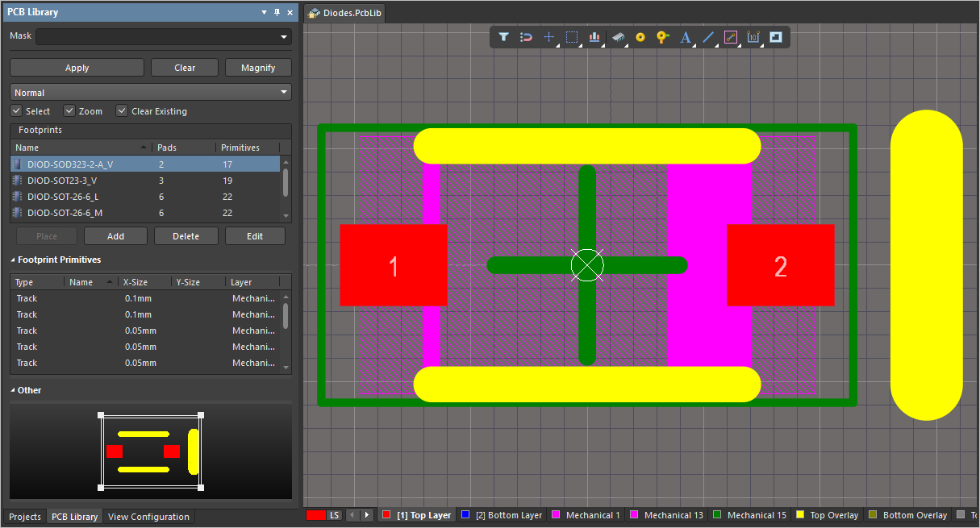Click the DIOD-SOT-26-6_M footprint icon
The height and width of the screenshot is (528, 980).
coord(18,213)
